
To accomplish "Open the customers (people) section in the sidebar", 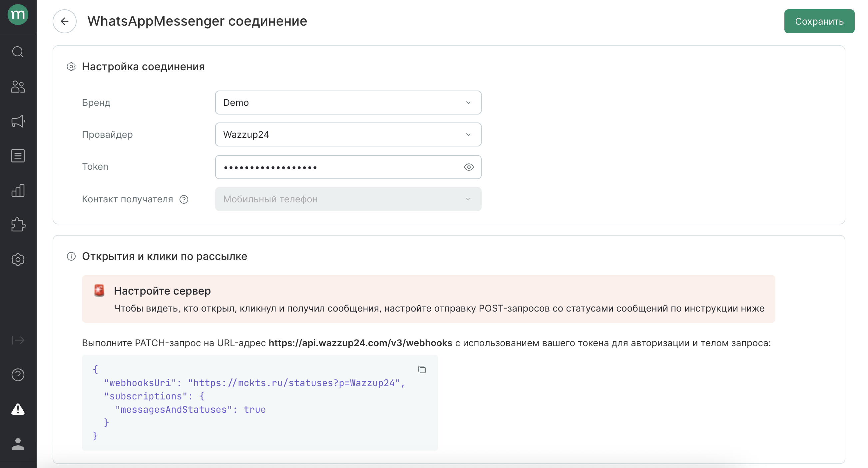I will point(18,87).
